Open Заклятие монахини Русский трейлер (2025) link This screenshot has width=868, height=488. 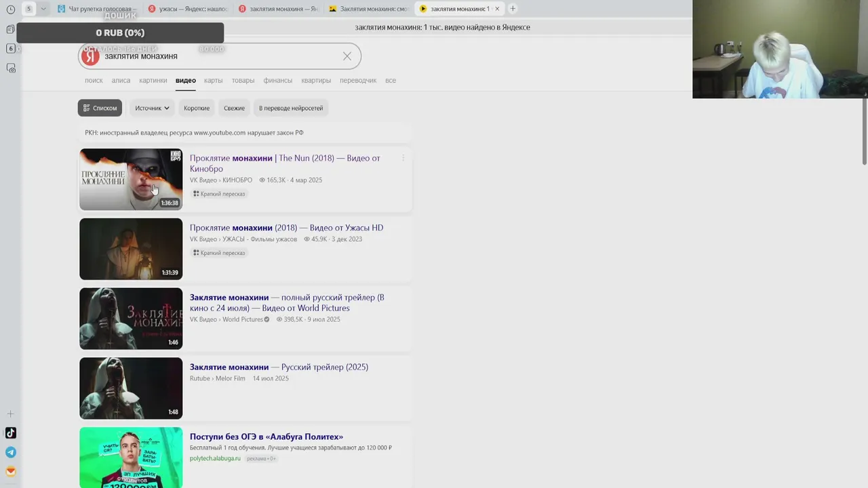[279, 367]
